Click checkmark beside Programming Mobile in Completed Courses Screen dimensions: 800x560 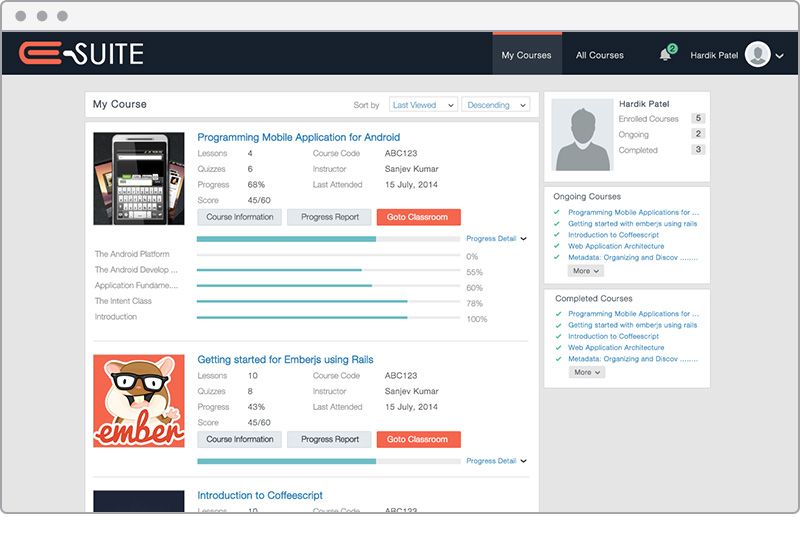558,314
